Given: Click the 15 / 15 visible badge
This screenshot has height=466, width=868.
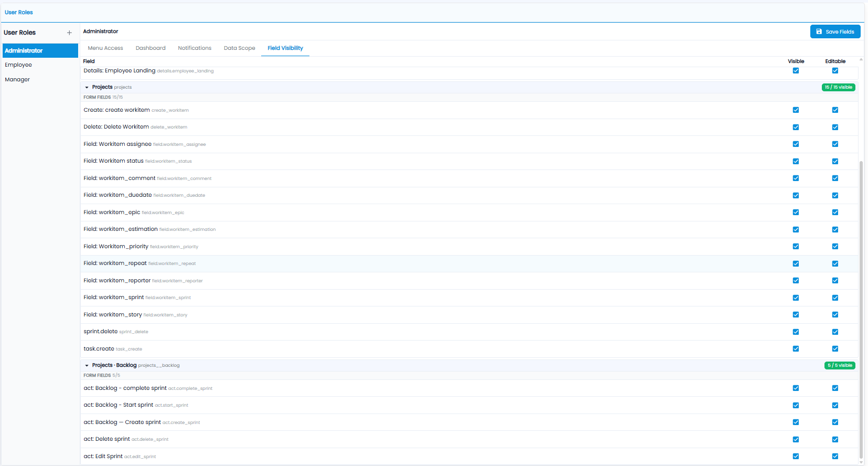Looking at the screenshot, I should pyautogui.click(x=838, y=87).
